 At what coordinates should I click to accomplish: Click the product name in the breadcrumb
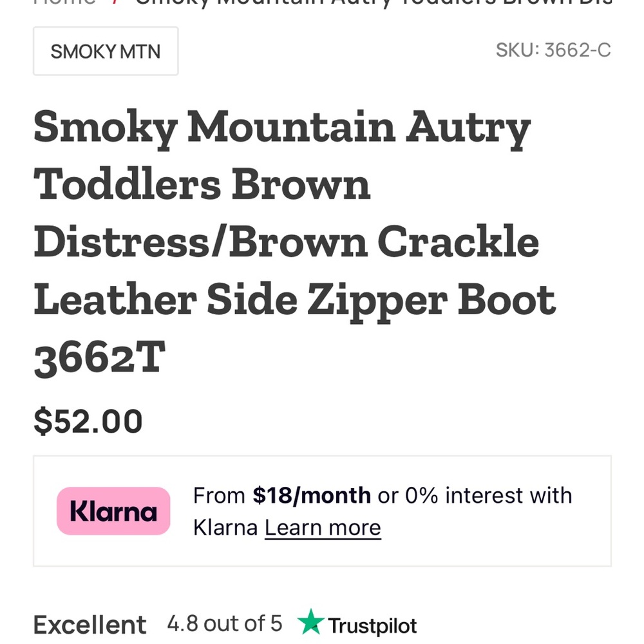click(374, 2)
